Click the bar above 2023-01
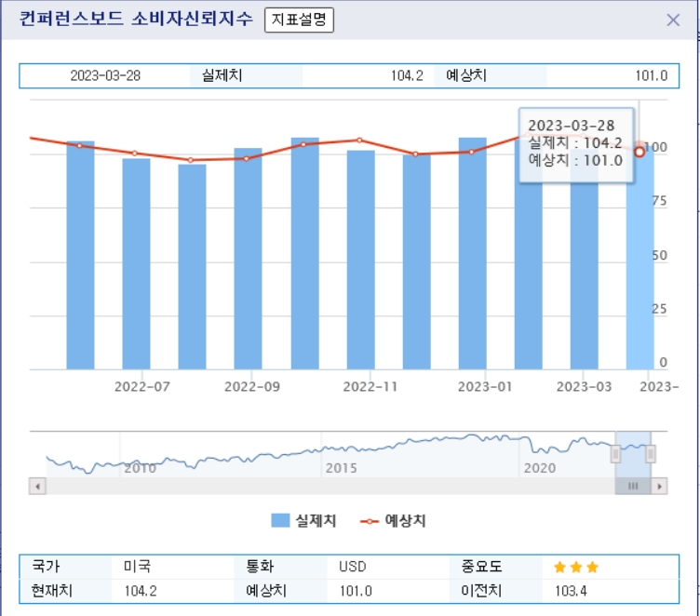Image resolution: width=700 pixels, height=616 pixels. (472, 253)
